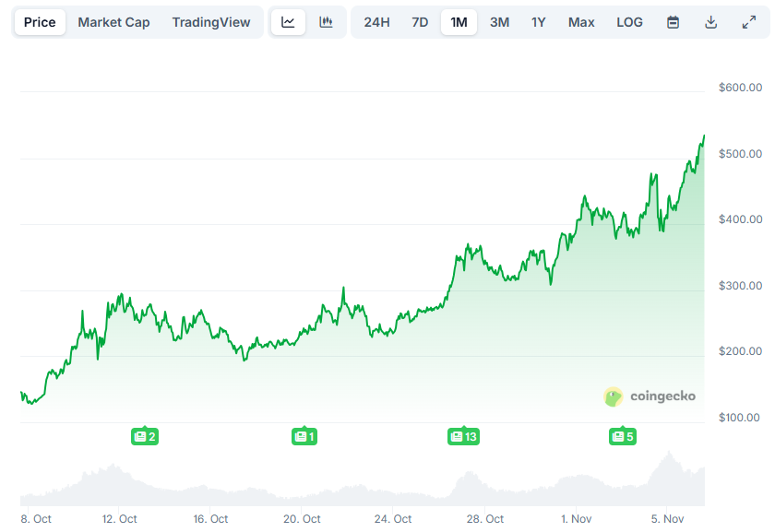Screen dimensions: 775x532
Task: Click the CoinGecko gecko mascot icon
Action: tap(612, 396)
